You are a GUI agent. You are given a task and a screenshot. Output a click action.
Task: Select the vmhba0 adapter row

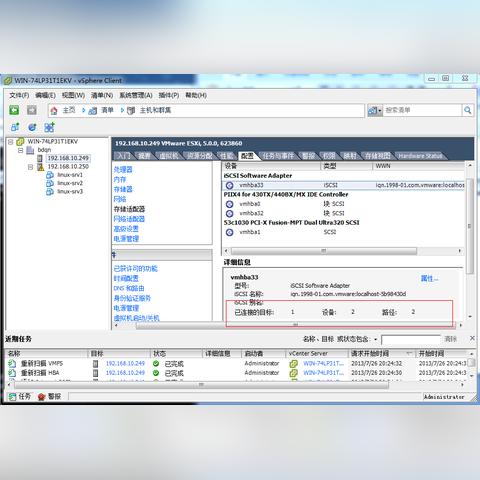[343, 204]
